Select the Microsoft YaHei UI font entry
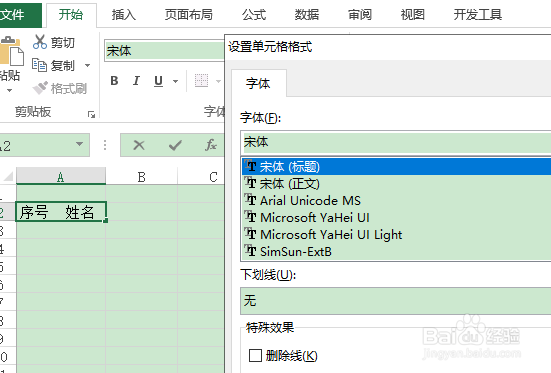551x373 pixels. coord(397,218)
